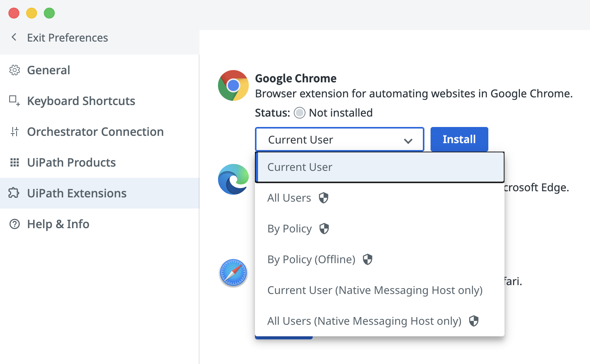Click the General gear icon
Viewport: 590px width, 364px height.
pyautogui.click(x=15, y=70)
